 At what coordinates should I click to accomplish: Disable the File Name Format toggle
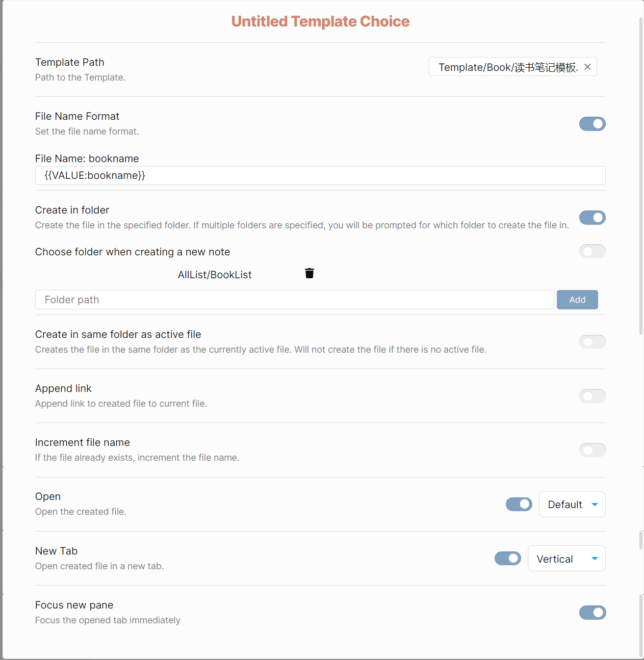pos(592,124)
